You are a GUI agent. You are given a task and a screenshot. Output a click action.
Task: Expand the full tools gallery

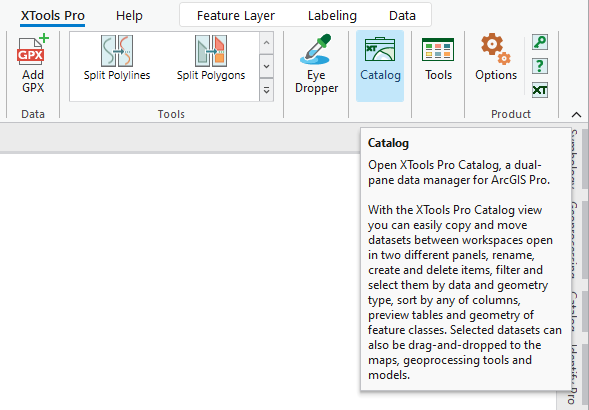tap(266, 90)
